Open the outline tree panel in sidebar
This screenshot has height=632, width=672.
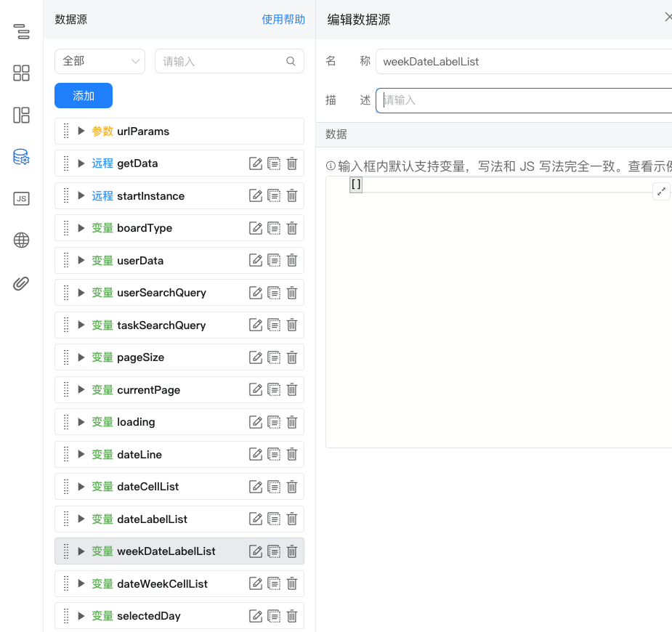[x=21, y=31]
